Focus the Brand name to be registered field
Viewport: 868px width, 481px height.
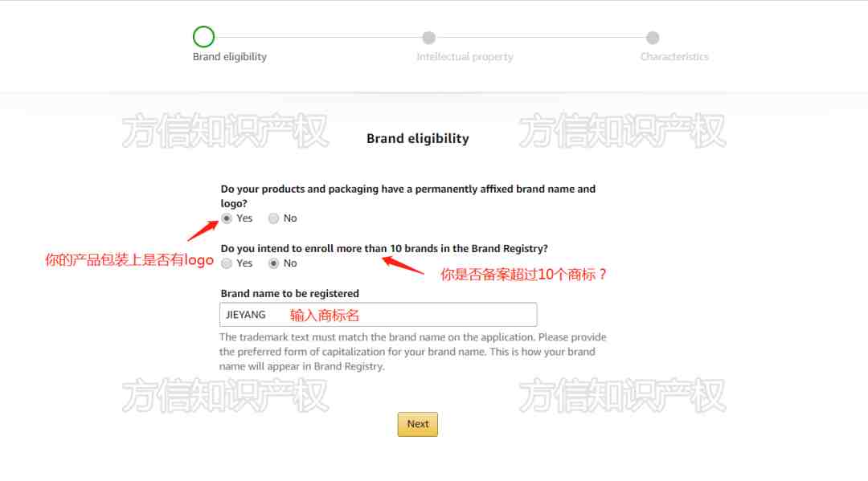378,315
